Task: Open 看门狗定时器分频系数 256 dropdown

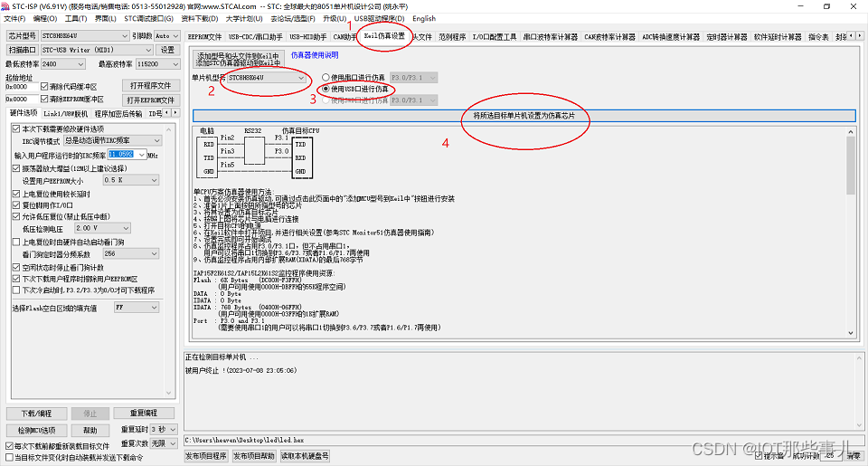Action: point(130,253)
